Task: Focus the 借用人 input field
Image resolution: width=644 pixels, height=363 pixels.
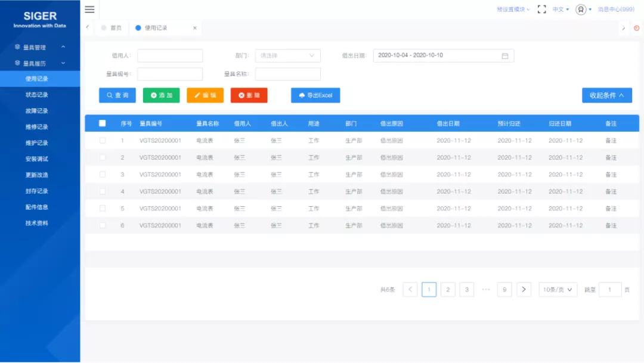Action: point(170,56)
